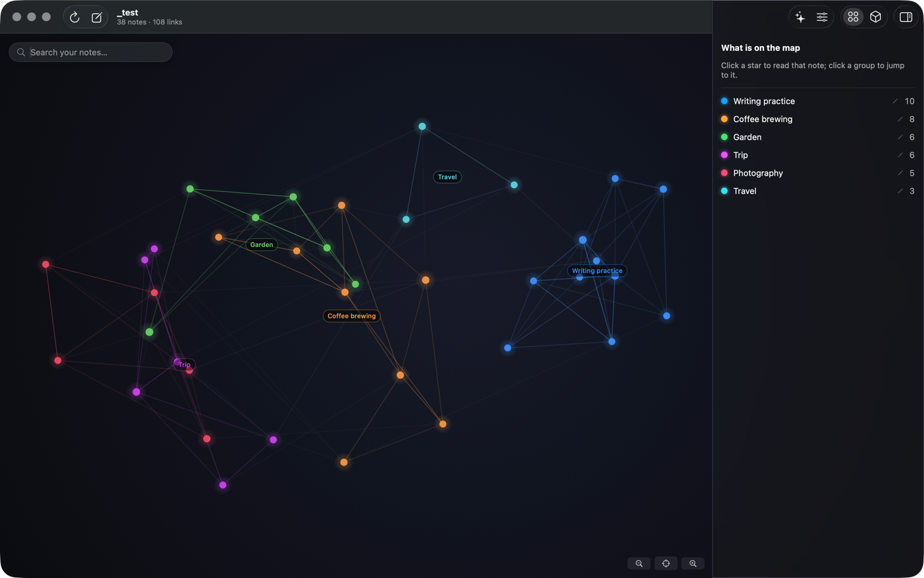
Task: Open the sparkle AI assistant icon
Action: pos(800,17)
